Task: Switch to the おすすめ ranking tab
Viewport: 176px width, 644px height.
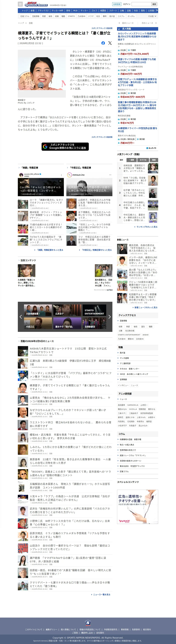Action: point(143,160)
